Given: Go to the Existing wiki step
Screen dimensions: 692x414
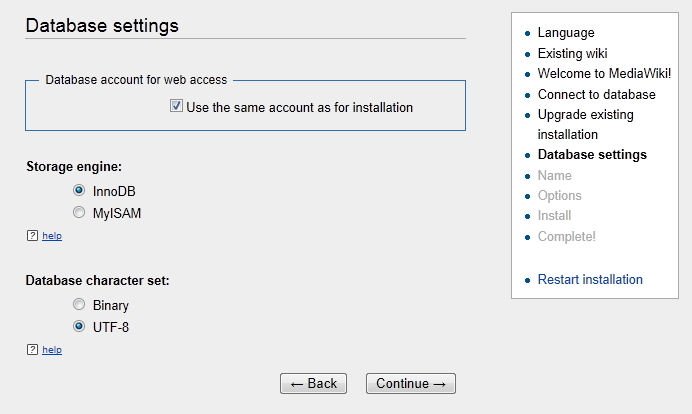Looking at the screenshot, I should tap(572, 53).
